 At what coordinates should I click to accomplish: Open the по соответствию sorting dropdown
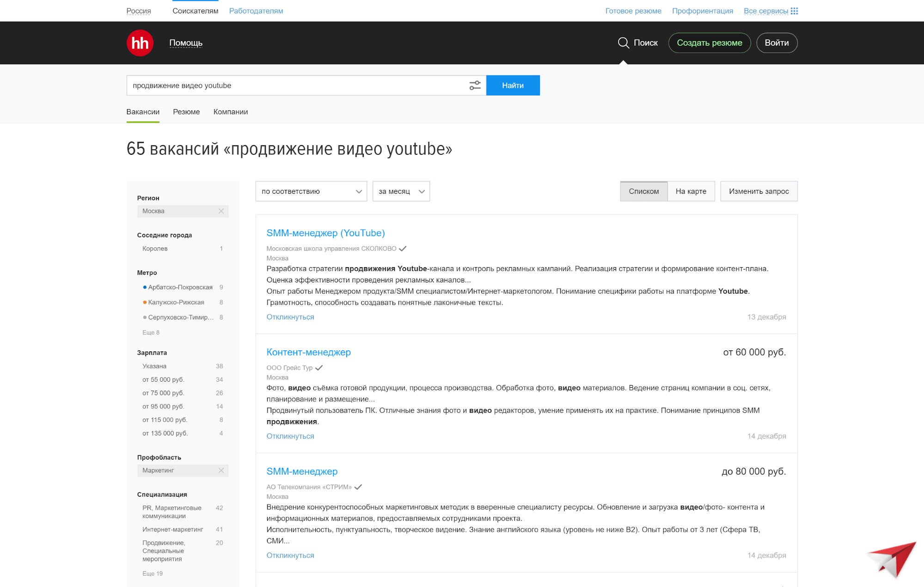coord(311,191)
